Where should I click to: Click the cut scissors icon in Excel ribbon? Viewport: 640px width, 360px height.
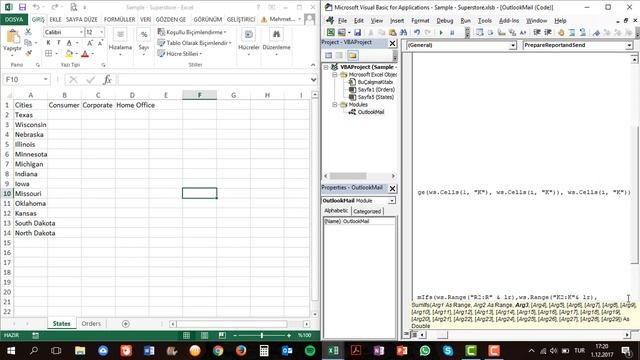tap(28, 32)
